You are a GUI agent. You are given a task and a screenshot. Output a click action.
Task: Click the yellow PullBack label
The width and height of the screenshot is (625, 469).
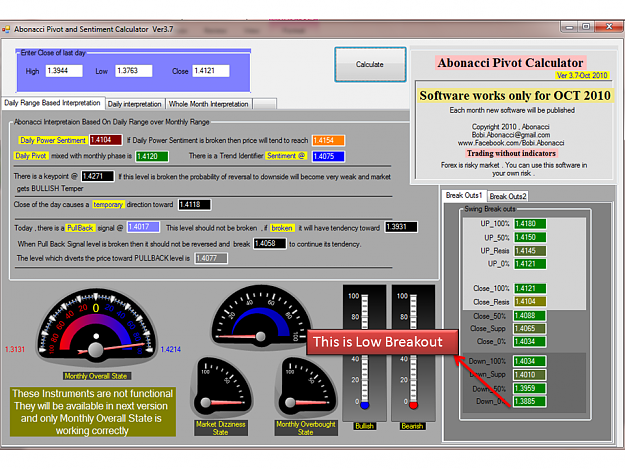coord(80,228)
